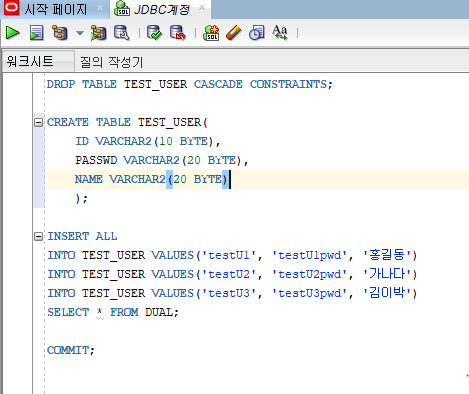Image resolution: width=469 pixels, height=394 pixels.
Task: Click the Commit icon with the green check
Action: (154, 33)
